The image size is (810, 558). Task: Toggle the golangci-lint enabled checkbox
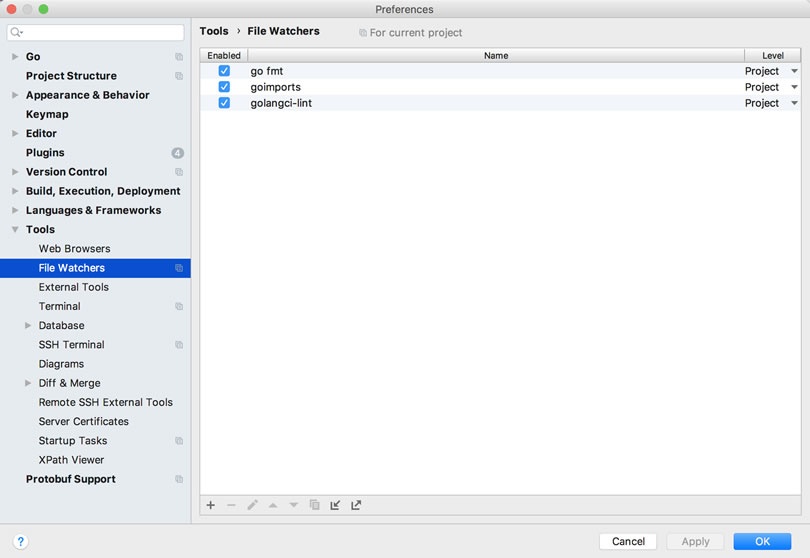[224, 103]
